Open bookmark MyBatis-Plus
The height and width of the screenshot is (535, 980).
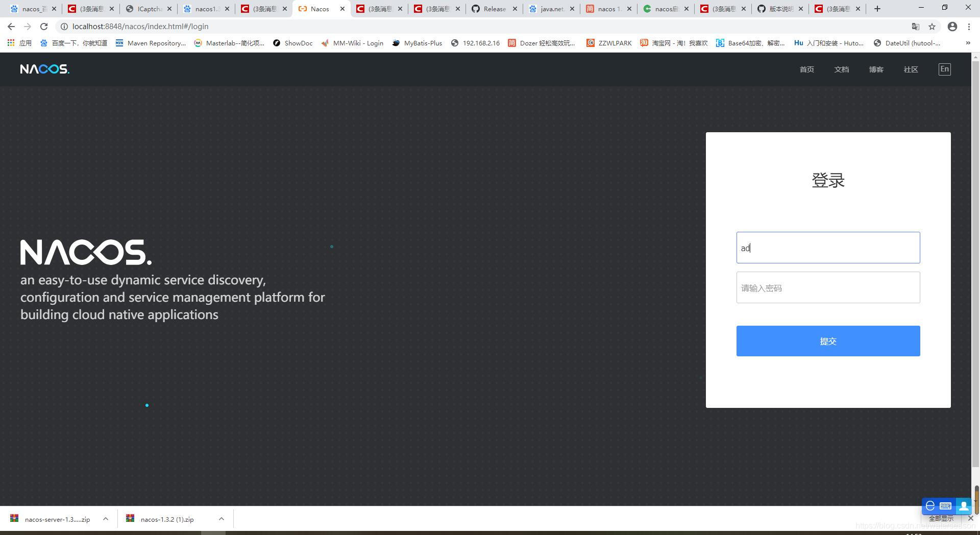417,43
